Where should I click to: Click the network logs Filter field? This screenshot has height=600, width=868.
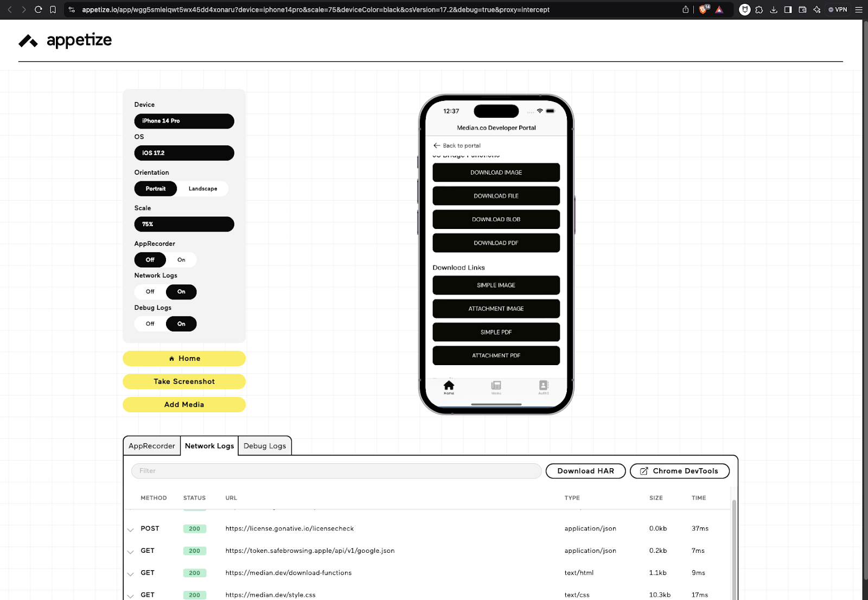pos(336,471)
